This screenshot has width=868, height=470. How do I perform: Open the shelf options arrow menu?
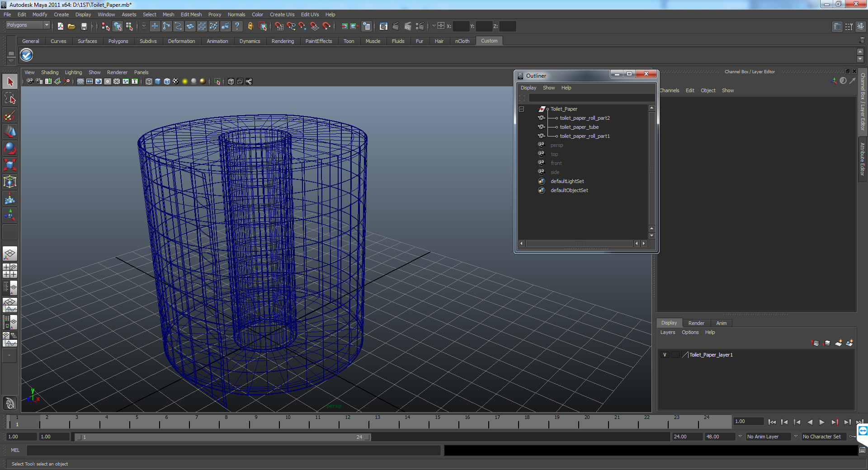click(x=11, y=60)
